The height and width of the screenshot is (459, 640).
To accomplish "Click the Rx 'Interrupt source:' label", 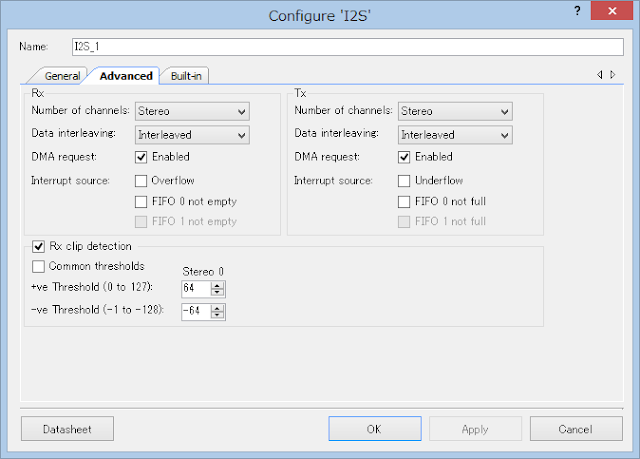I will click(x=70, y=181).
